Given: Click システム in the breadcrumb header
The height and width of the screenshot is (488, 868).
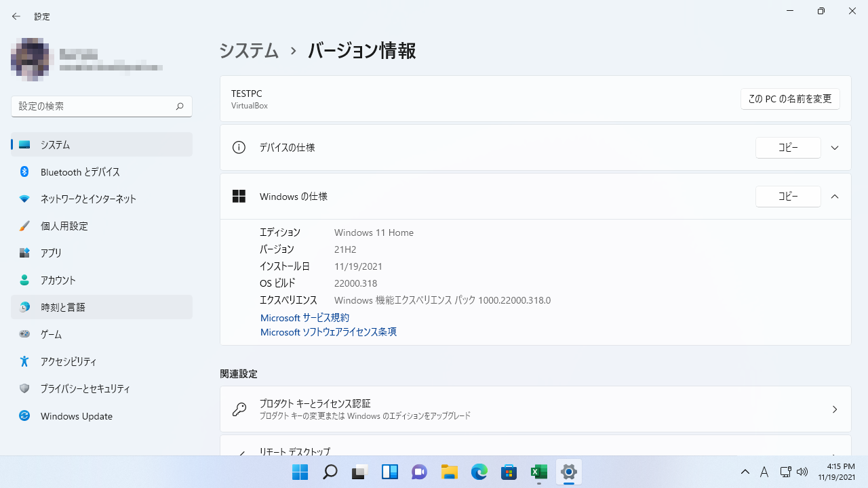Looking at the screenshot, I should pyautogui.click(x=249, y=51).
